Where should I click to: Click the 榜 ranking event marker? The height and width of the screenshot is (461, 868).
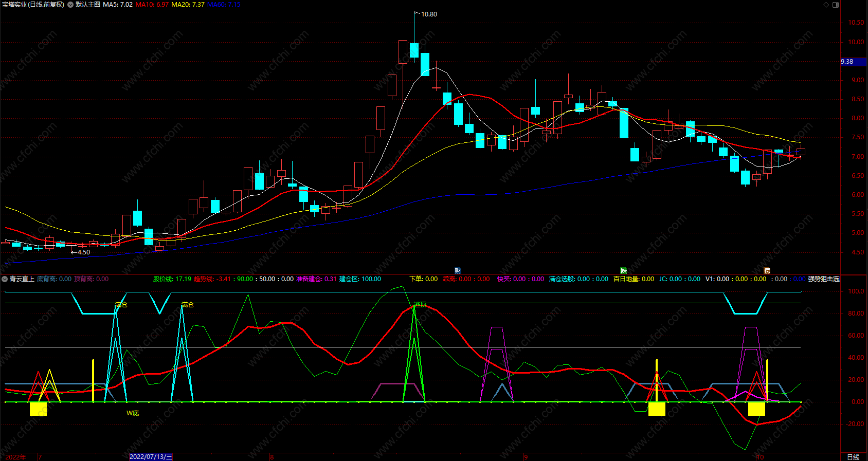click(x=767, y=271)
